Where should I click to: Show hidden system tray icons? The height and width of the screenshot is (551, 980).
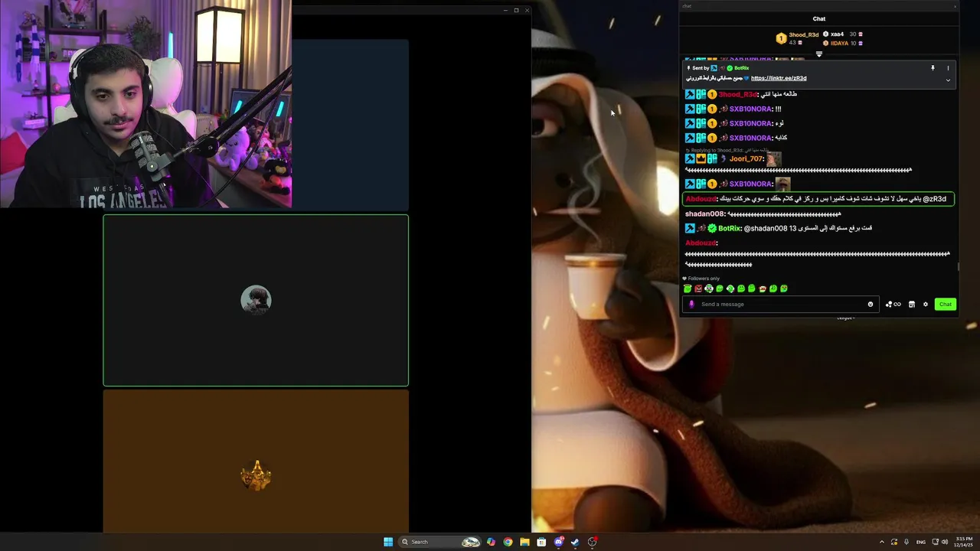[x=881, y=542]
